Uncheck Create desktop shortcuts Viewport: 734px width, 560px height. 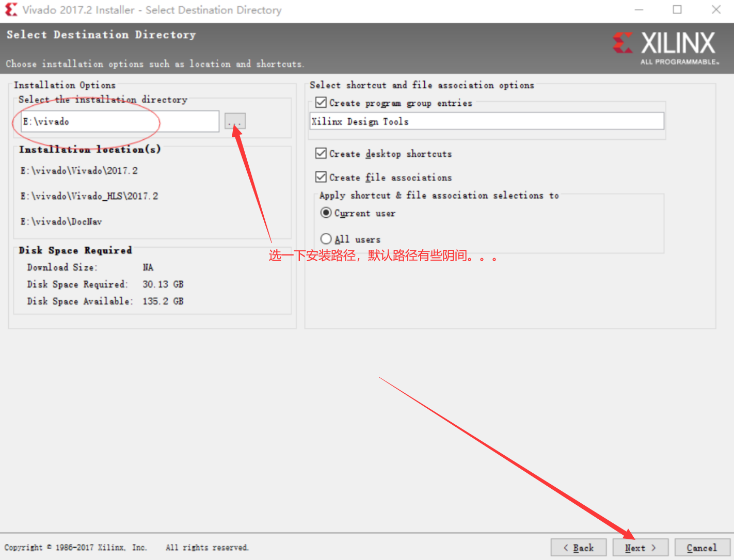pos(321,154)
